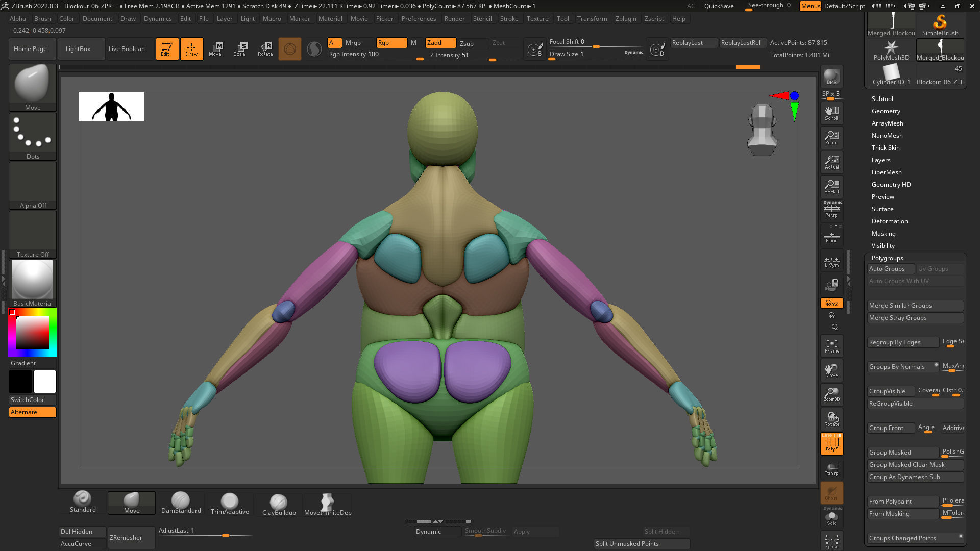Open the Transform menu
The height and width of the screenshot is (551, 980).
(592, 19)
